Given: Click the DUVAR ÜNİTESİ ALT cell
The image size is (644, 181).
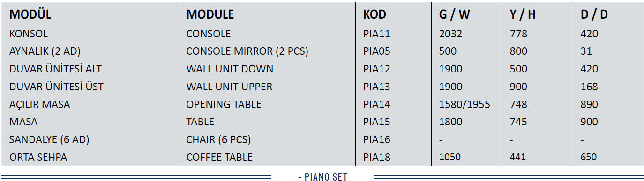Looking at the screenshot, I should (55, 69).
